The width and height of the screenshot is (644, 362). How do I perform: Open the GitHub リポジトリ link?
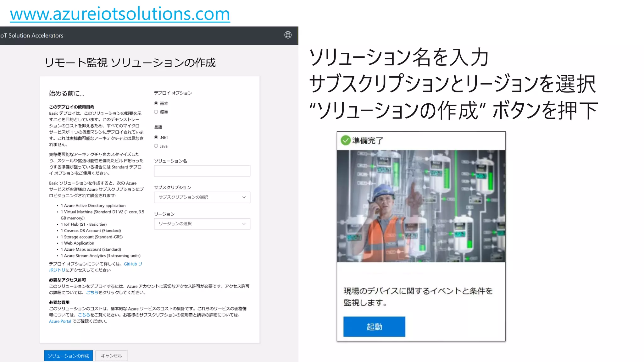[x=133, y=264]
